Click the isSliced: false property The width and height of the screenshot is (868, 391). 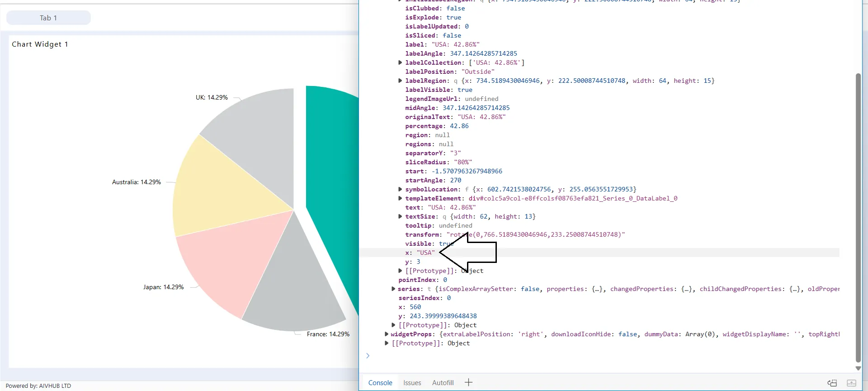433,35
